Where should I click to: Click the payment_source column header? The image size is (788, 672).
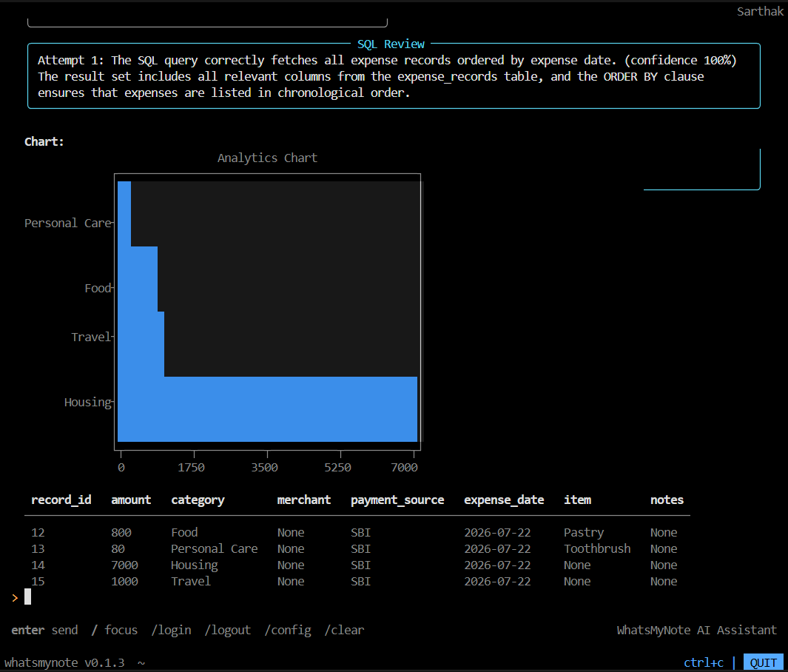[397, 500]
